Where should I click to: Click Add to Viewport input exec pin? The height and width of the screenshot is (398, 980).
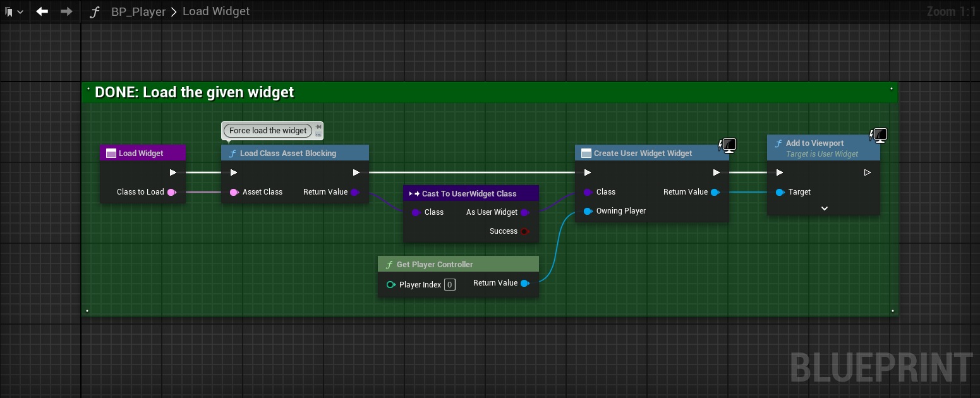[x=780, y=172]
